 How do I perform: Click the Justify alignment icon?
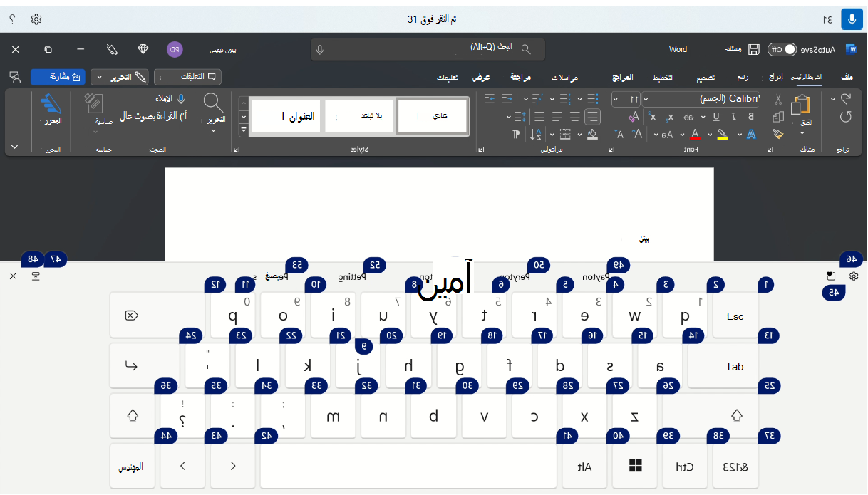[539, 117]
